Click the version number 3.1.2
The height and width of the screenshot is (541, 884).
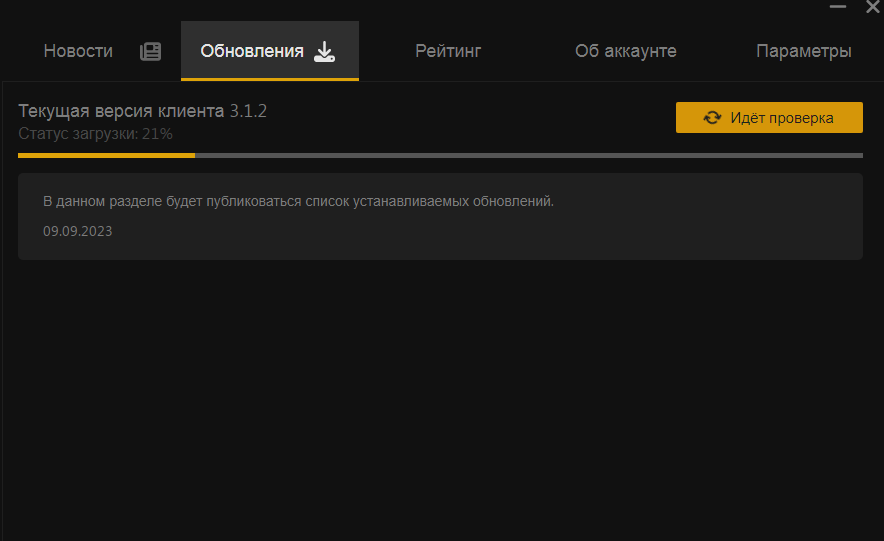point(248,111)
